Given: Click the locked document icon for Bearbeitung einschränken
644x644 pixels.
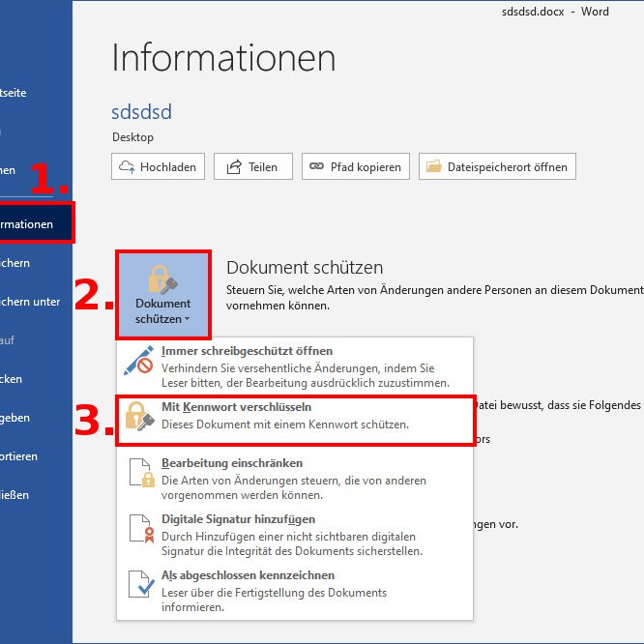Looking at the screenshot, I should tap(140, 472).
